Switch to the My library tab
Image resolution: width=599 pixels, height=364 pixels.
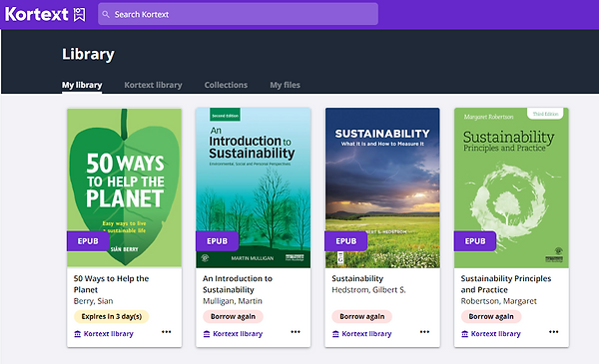click(82, 85)
